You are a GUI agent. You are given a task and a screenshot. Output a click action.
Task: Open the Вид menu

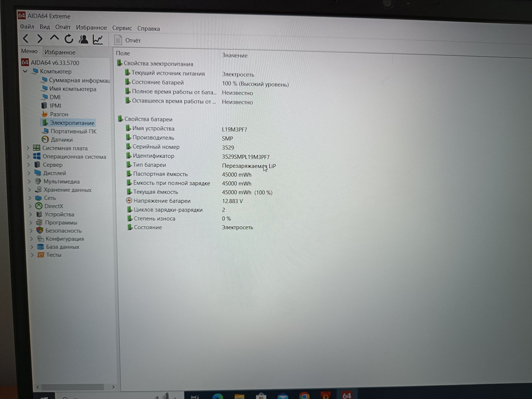click(x=45, y=27)
